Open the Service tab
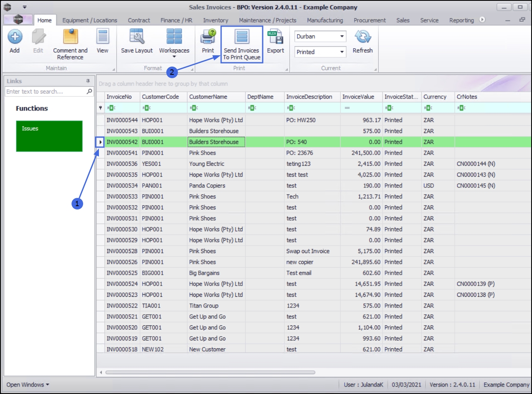 (x=429, y=20)
